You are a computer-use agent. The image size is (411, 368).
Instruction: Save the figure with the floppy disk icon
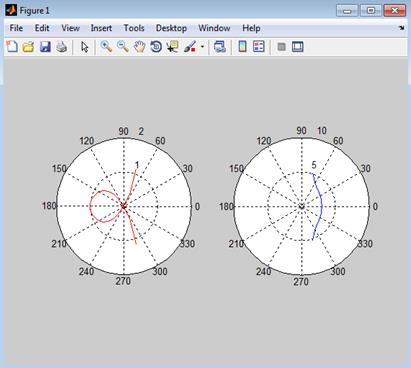click(x=45, y=47)
